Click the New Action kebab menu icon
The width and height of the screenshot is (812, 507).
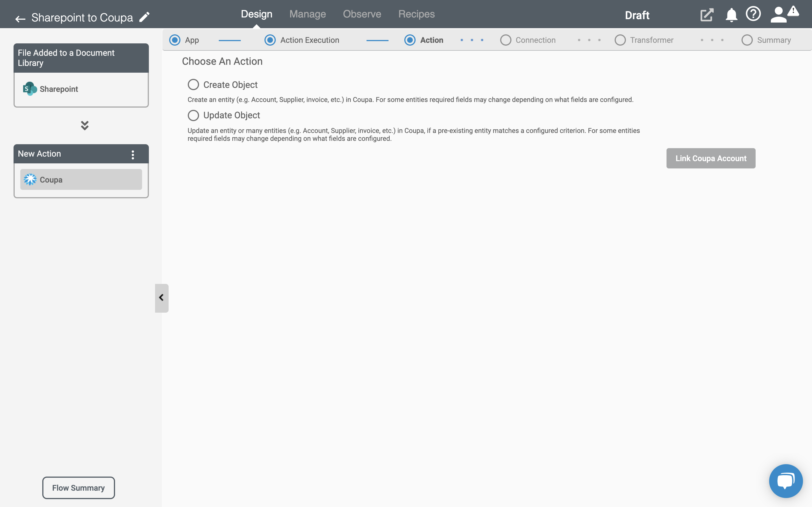pos(133,154)
